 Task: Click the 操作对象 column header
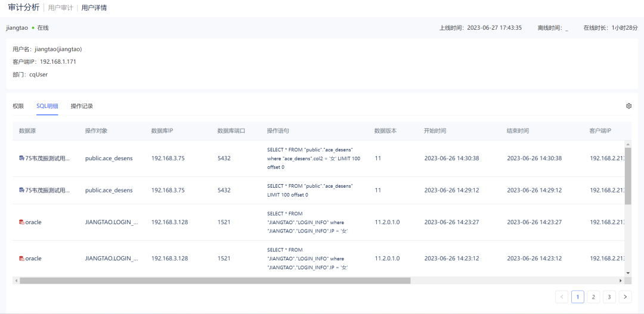[96, 131]
